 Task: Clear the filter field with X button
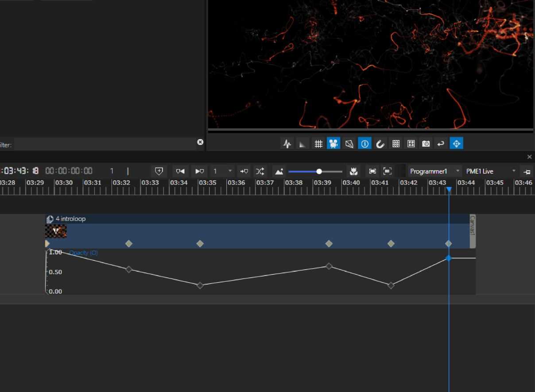(x=200, y=142)
